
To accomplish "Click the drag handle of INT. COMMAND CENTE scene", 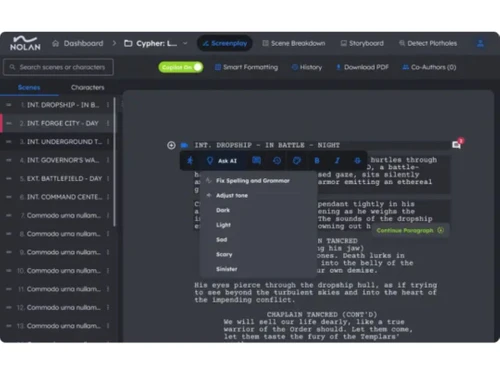I will coord(9,197).
